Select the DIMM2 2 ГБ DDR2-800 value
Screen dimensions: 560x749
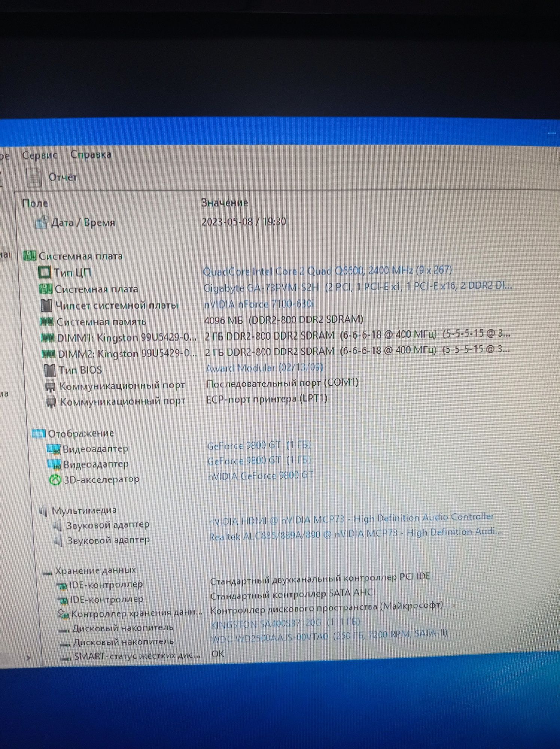tap(357, 351)
